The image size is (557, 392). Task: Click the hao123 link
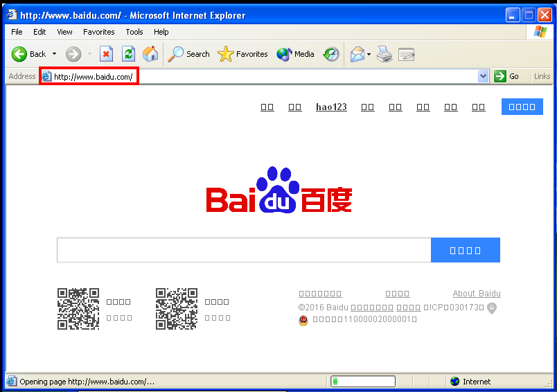[331, 107]
